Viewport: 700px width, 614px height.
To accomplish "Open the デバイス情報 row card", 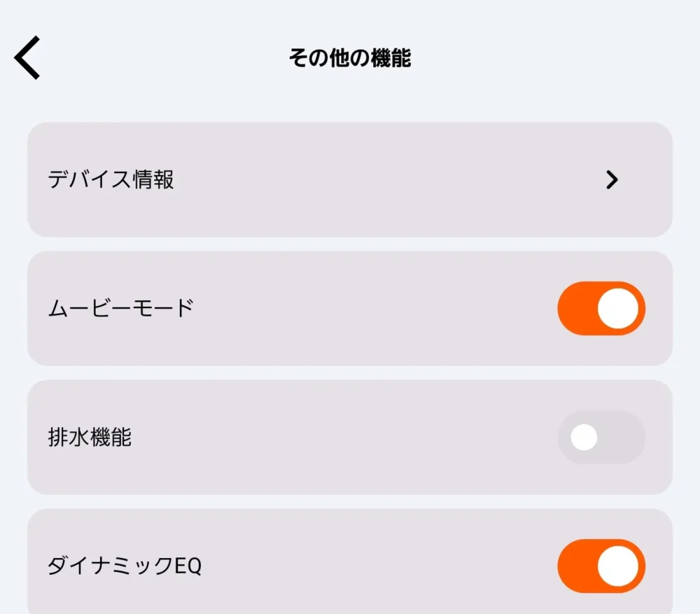I will [x=350, y=180].
